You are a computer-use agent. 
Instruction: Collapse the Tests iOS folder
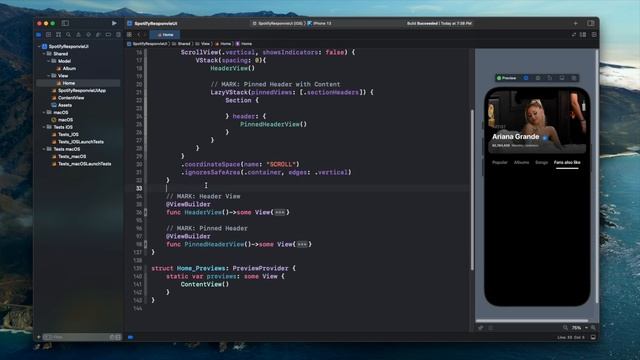coord(44,127)
